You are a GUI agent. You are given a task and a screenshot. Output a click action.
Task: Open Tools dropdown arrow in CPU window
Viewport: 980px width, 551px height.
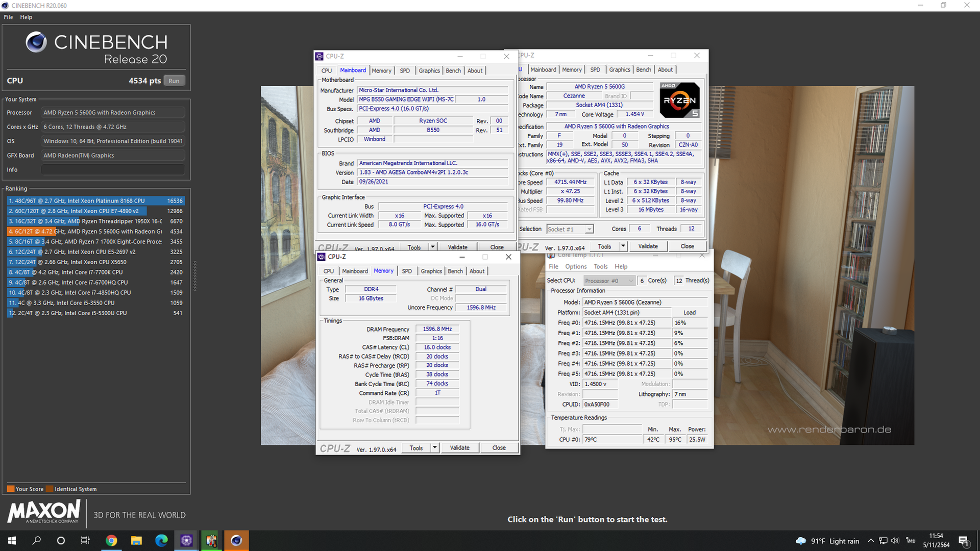coord(623,246)
